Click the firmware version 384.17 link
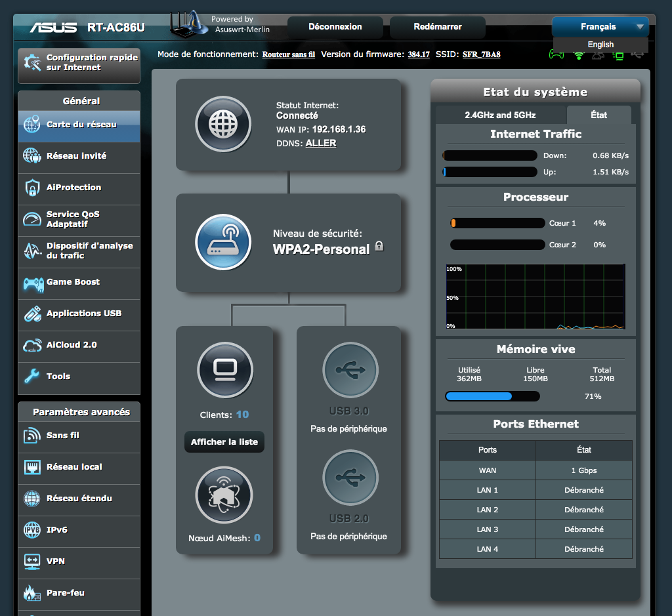The width and height of the screenshot is (672, 616). click(418, 54)
